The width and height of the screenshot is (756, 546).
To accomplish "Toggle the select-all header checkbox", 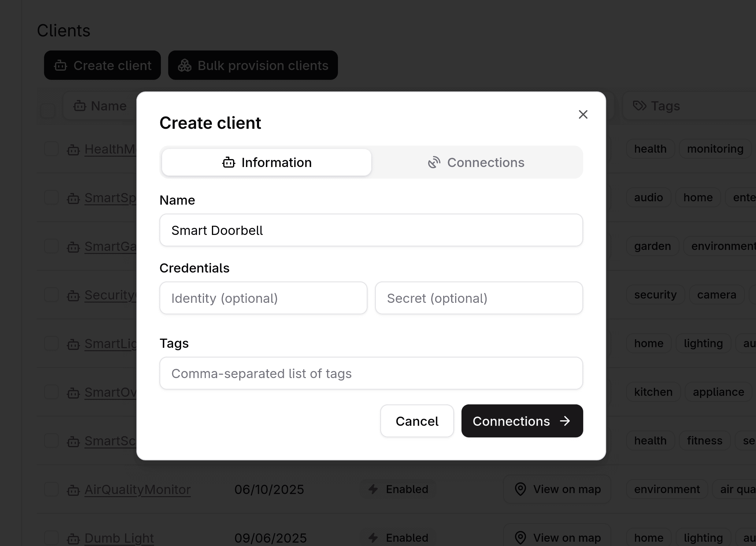I will [x=48, y=111].
